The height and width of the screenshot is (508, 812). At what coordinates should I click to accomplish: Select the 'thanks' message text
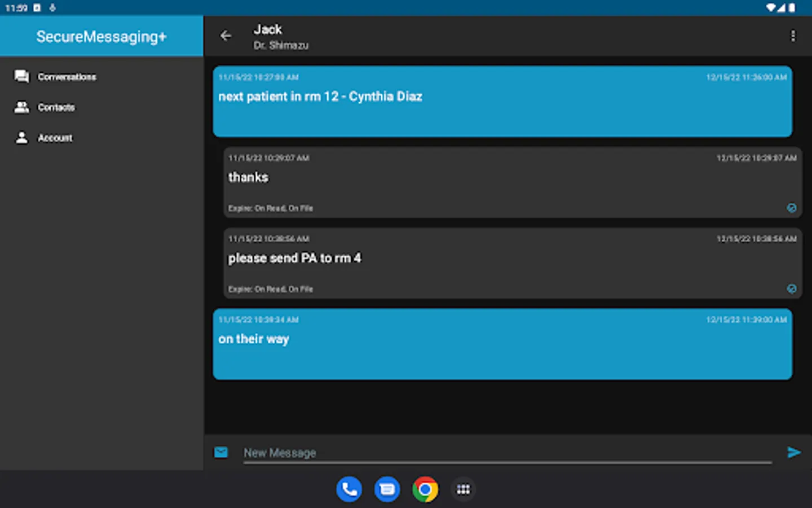pyautogui.click(x=249, y=177)
